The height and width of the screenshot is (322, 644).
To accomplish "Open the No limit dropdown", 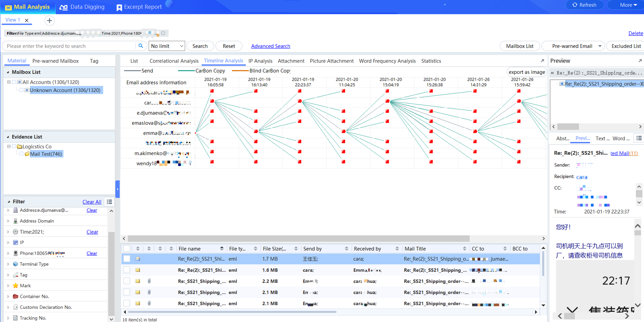I will [167, 46].
